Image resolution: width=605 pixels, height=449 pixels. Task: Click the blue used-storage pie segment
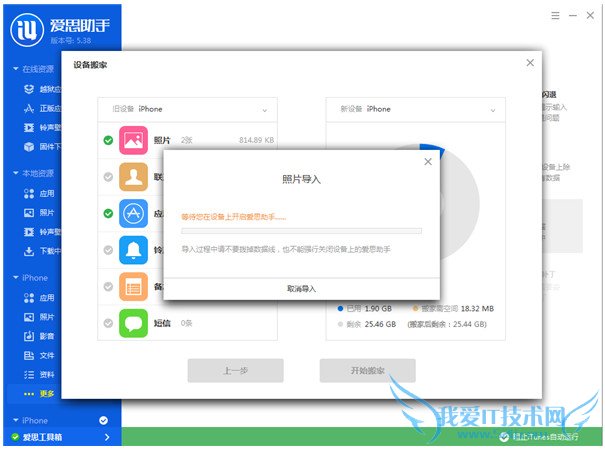click(433, 150)
